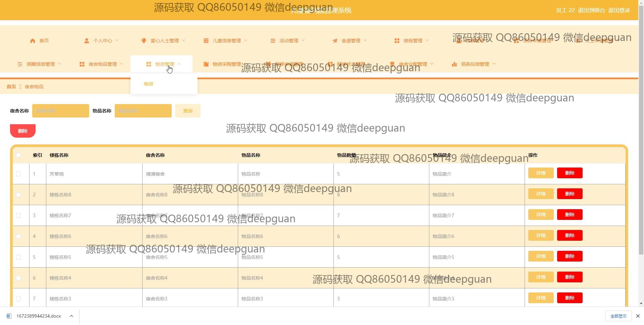The height and width of the screenshot is (325, 644).
Task: Open the 物资采购管理 menu item
Action: (226, 64)
